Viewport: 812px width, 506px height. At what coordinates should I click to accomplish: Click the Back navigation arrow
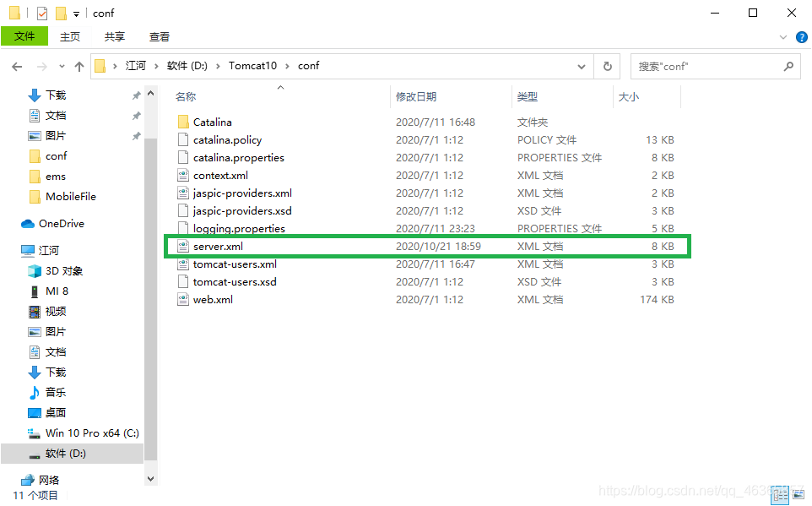click(17, 67)
